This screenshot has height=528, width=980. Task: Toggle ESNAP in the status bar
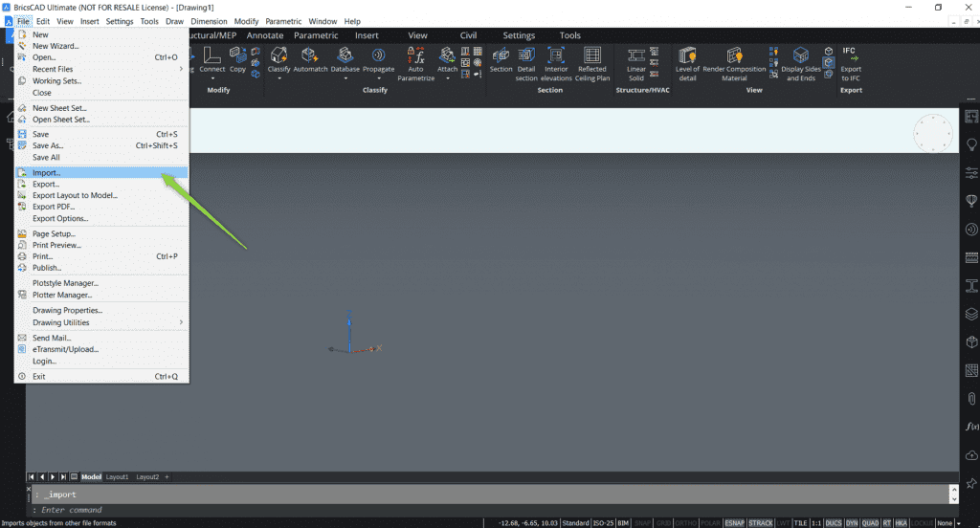point(734,523)
